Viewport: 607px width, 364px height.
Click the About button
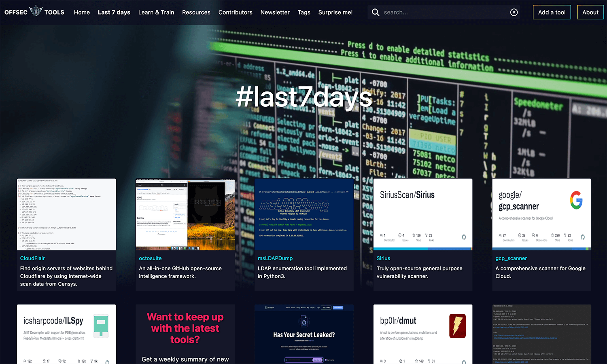[590, 12]
